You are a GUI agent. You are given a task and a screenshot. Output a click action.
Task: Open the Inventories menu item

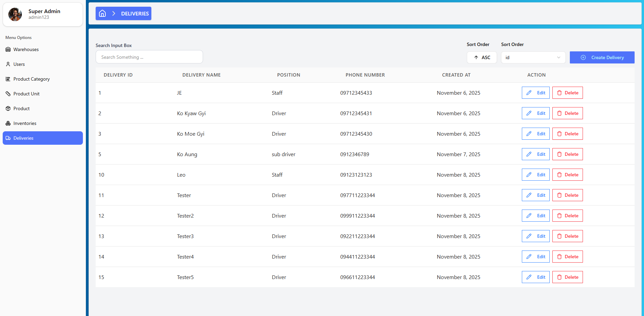pos(43,123)
